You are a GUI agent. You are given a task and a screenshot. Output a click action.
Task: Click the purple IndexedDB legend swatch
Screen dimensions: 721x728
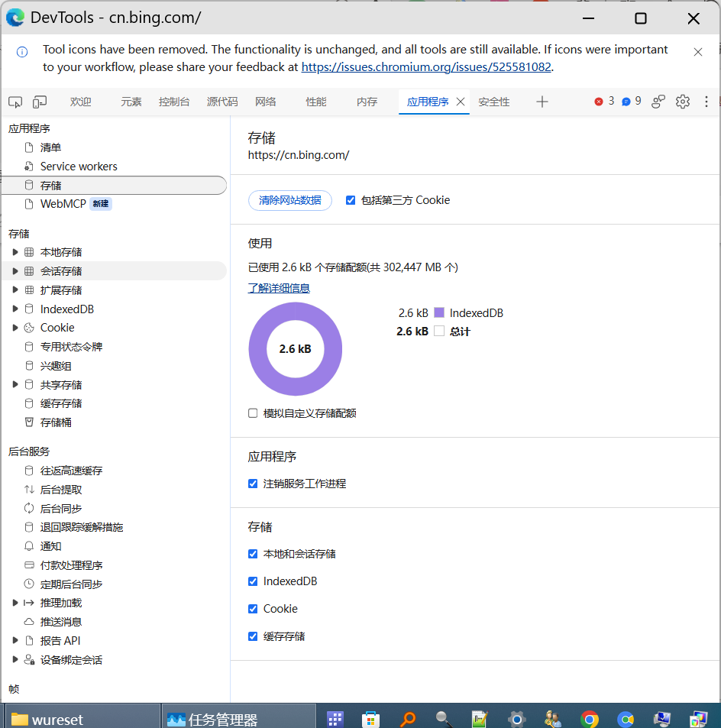pyautogui.click(x=438, y=312)
